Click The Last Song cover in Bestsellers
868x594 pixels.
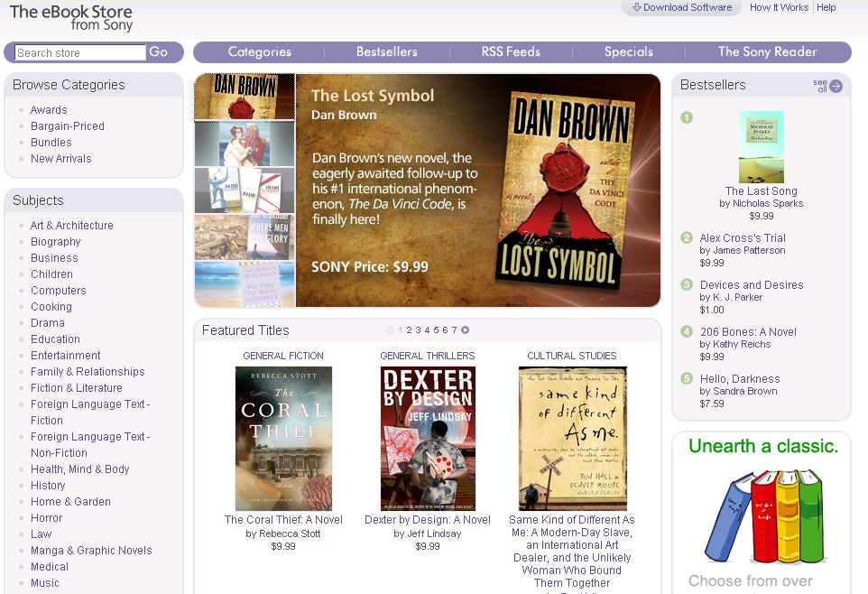tap(762, 147)
